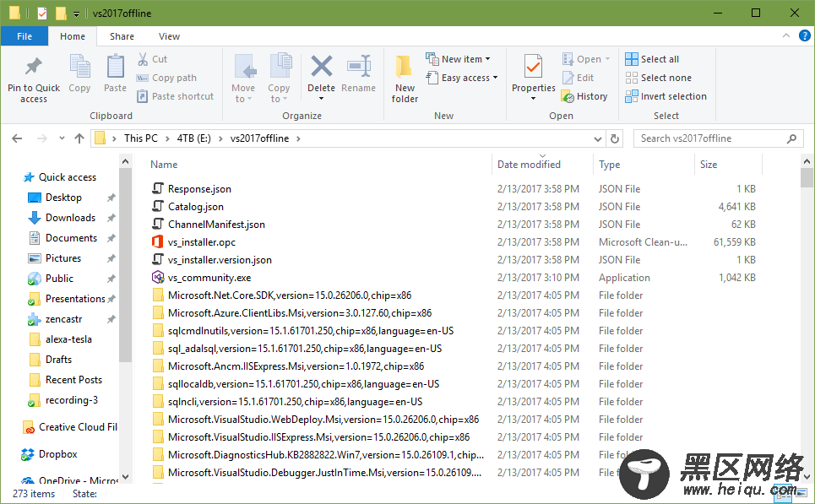The width and height of the screenshot is (815, 504).
Task: Click the Edit ribbon icon
Action: click(568, 78)
